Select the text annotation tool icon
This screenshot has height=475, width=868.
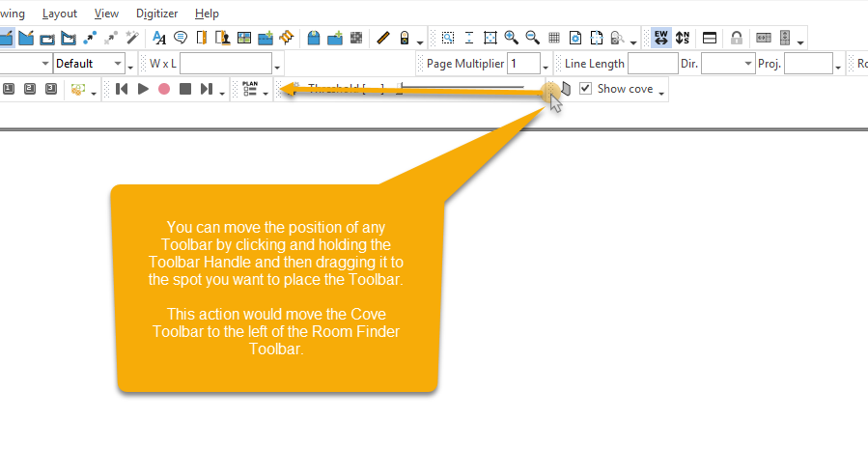coord(159,38)
